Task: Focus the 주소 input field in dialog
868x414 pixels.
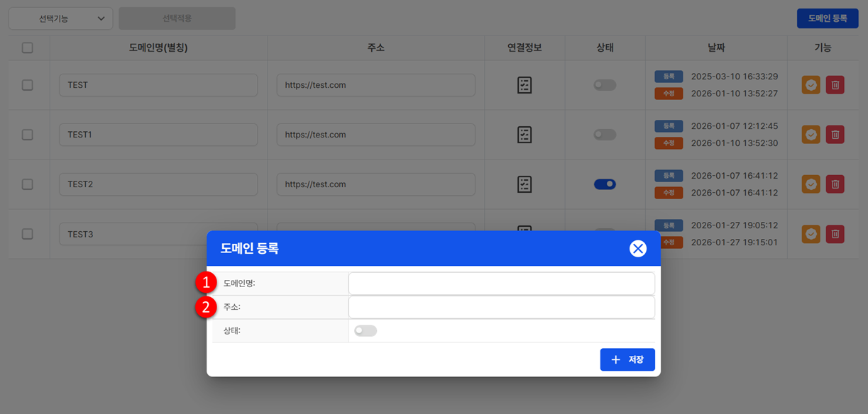Action: (x=501, y=308)
